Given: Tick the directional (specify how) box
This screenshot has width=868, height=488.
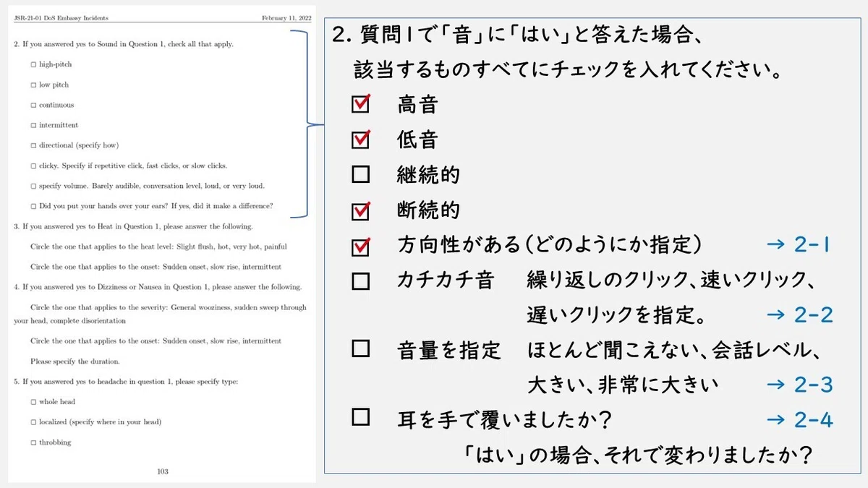Looking at the screenshot, I should click(x=33, y=145).
